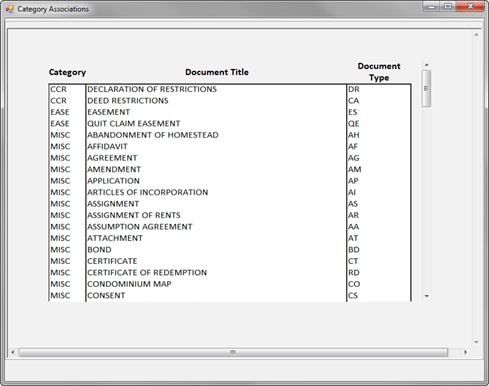Image resolution: width=489 pixels, height=386 pixels.
Task: Select the AFFIDAVIT title cell
Action: coord(107,146)
